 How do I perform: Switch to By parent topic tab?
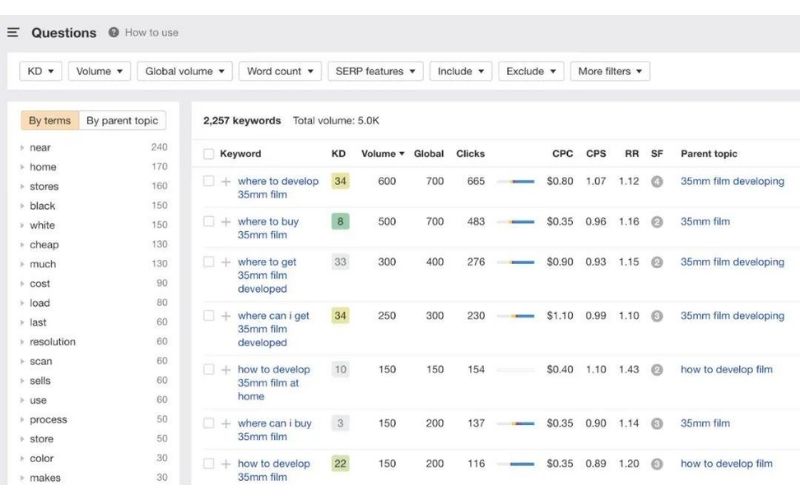tap(122, 120)
